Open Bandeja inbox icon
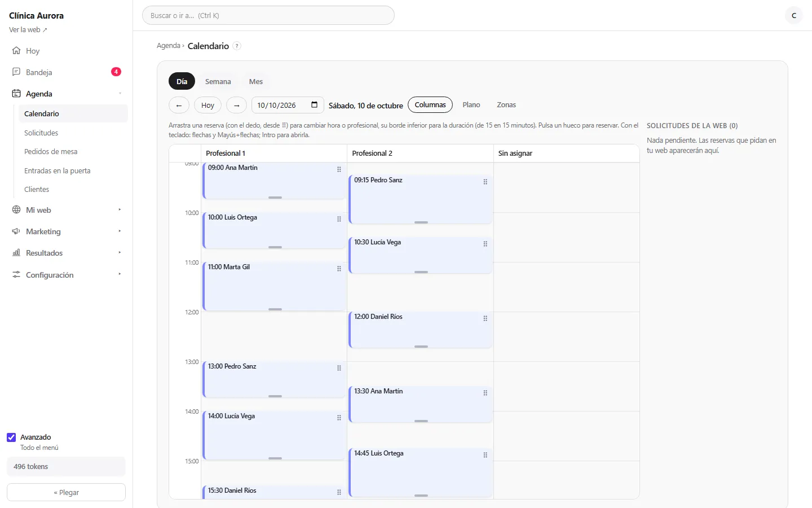 pyautogui.click(x=16, y=72)
